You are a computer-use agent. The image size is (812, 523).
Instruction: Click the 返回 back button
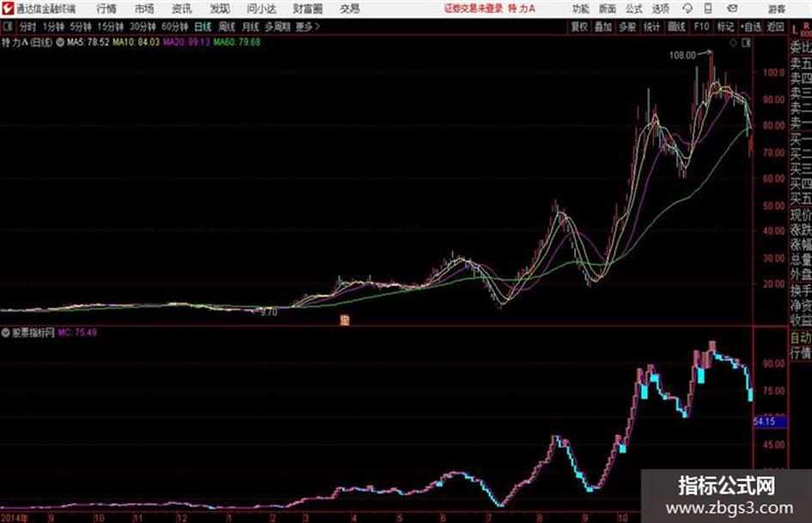tap(775, 27)
